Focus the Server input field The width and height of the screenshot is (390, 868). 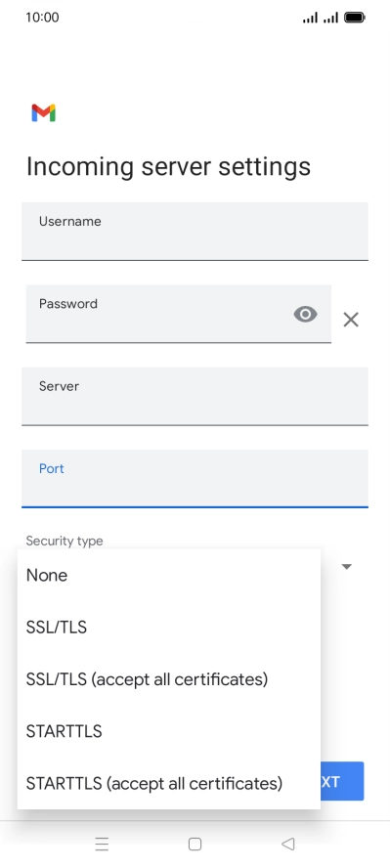tap(195, 396)
